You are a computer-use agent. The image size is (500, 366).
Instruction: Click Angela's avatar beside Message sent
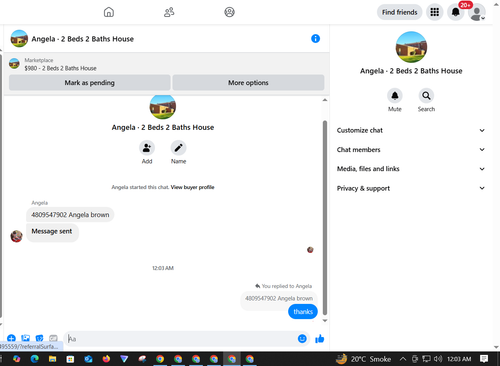point(16,236)
